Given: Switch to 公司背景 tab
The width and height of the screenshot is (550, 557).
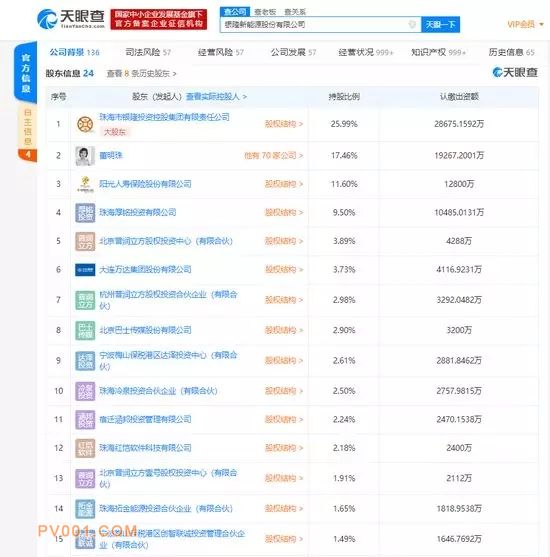Looking at the screenshot, I should [x=74, y=53].
